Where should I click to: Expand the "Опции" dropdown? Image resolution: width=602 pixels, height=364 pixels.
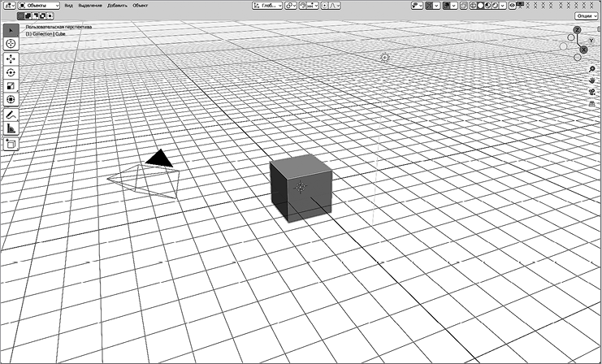coord(586,15)
